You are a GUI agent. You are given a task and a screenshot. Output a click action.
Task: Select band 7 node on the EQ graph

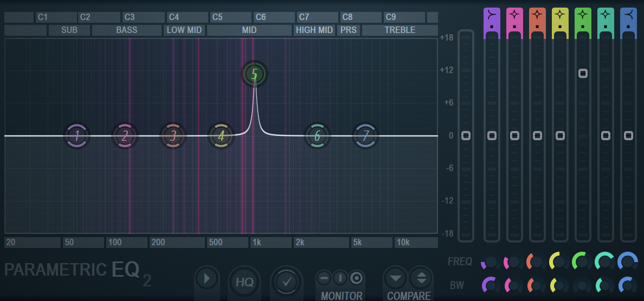365,136
